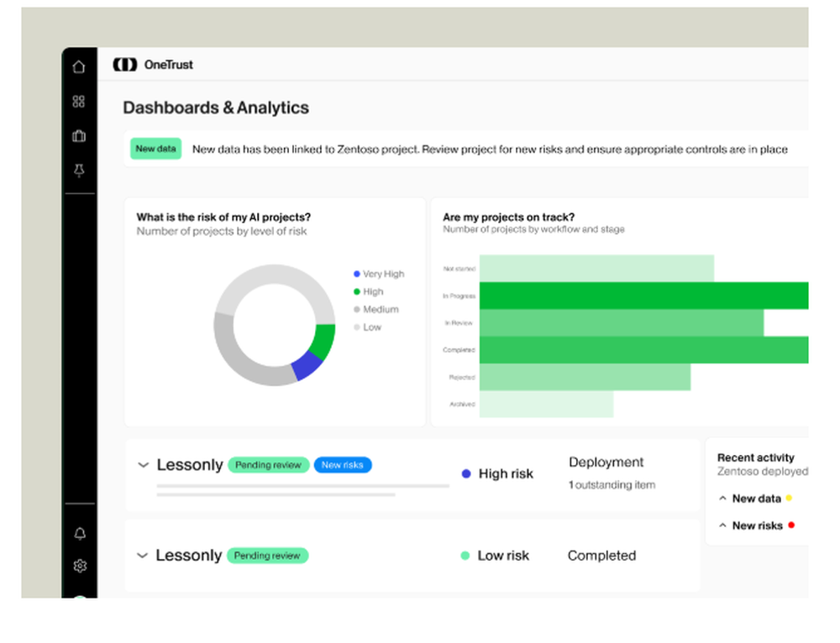Click the 'Deployment' stage text
840x643 pixels.
click(x=606, y=462)
